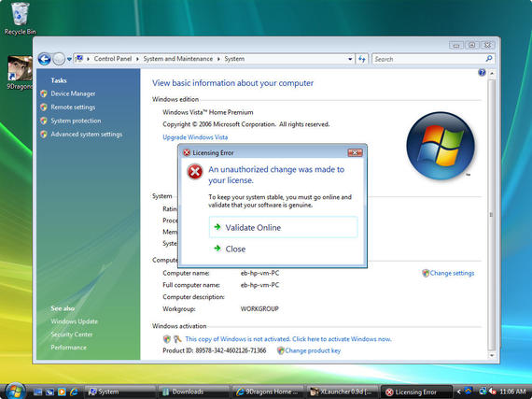Image resolution: width=532 pixels, height=399 pixels.
Task: Click the Change settings link
Action: (452, 273)
